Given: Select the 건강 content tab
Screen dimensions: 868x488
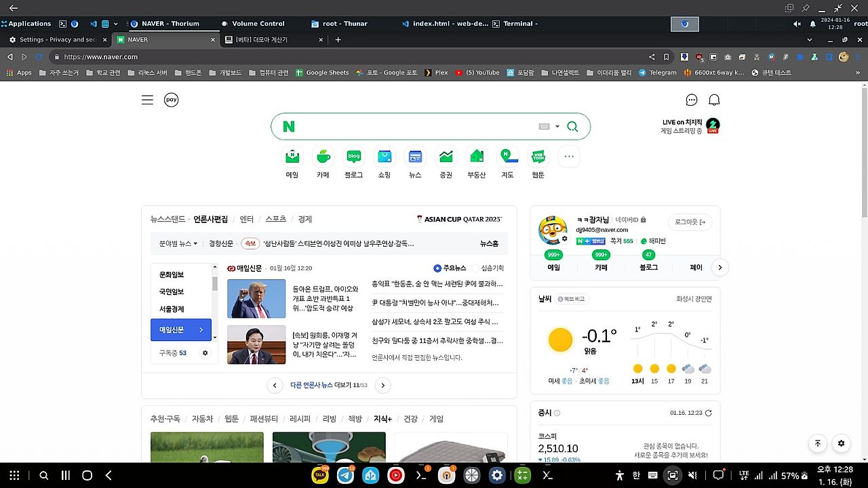Looking at the screenshot, I should coord(411,419).
